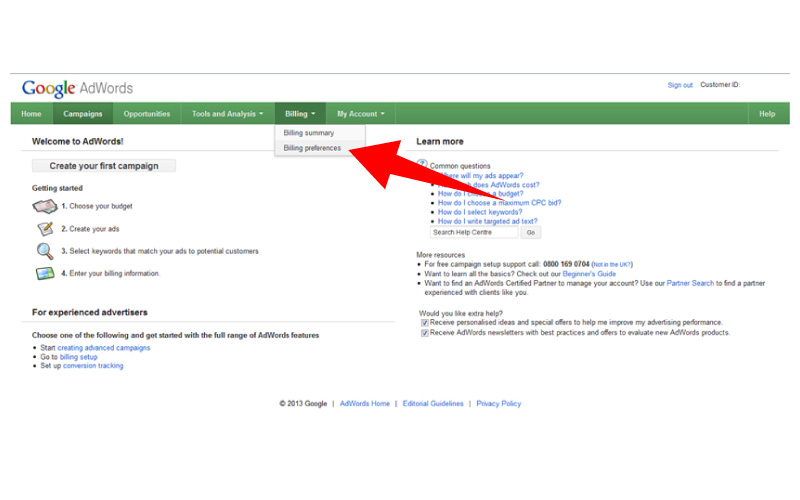The image size is (800, 500).
Task: Open Privacy Policy footer link
Action: point(499,404)
